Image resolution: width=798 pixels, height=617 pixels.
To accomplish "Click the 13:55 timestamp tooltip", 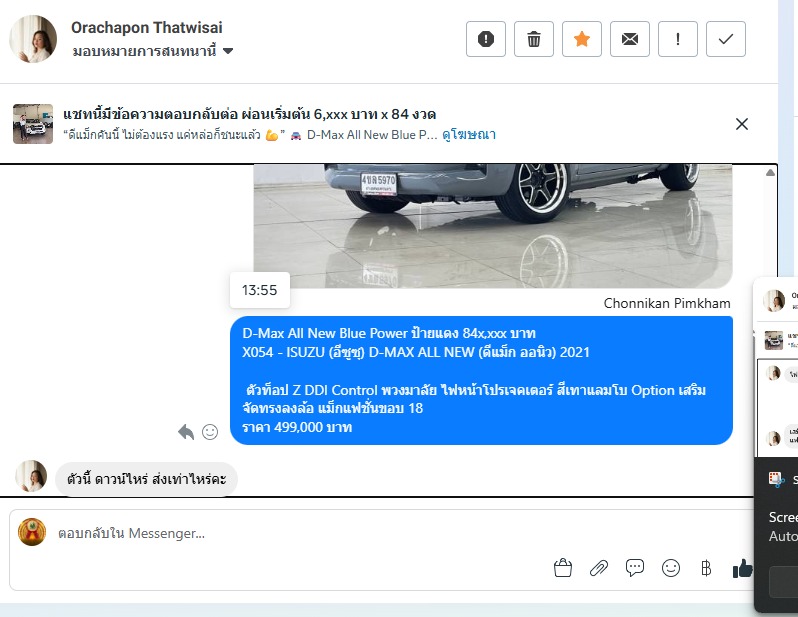I will [260, 290].
